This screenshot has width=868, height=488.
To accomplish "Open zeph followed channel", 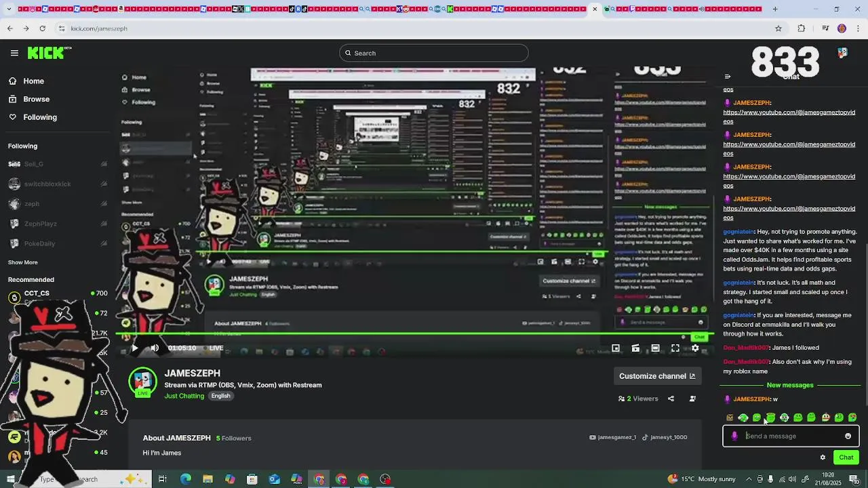I will [x=58, y=203].
